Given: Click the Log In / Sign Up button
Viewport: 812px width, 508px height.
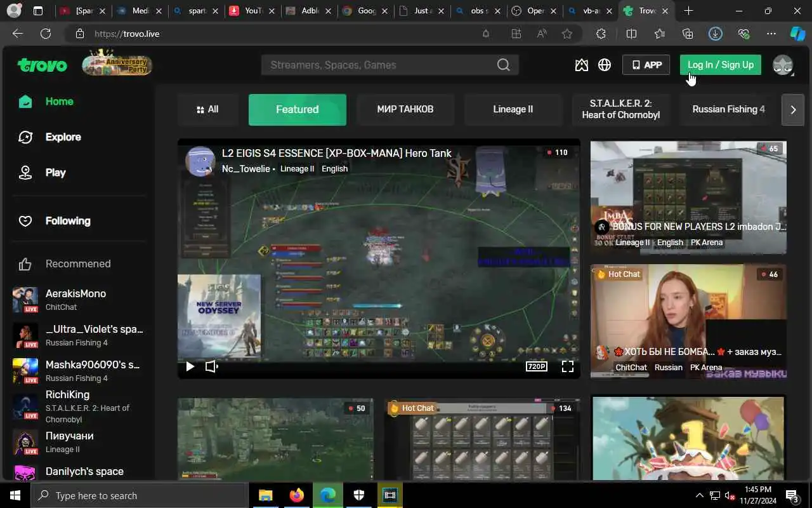Looking at the screenshot, I should click(721, 65).
